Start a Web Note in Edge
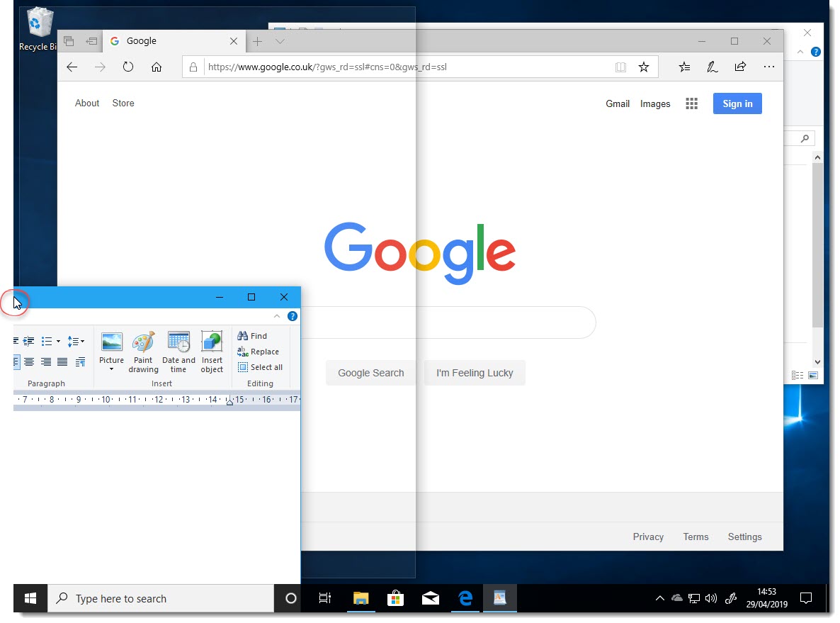Screen dimensions: 840x623 [x=712, y=66]
